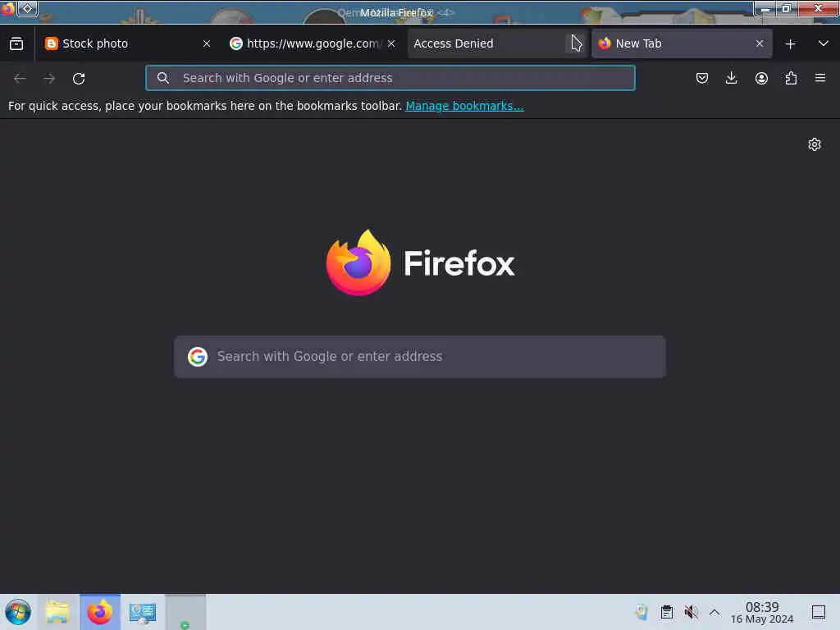This screenshot has height=630, width=840.
Task: Unmute the volume tray icon
Action: click(x=691, y=612)
